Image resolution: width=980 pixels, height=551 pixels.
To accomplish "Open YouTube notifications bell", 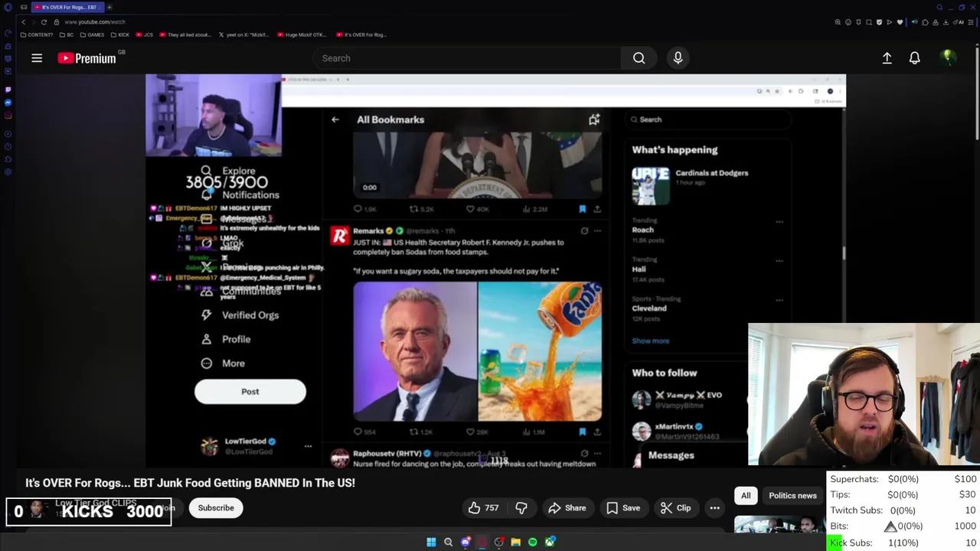I will (914, 58).
